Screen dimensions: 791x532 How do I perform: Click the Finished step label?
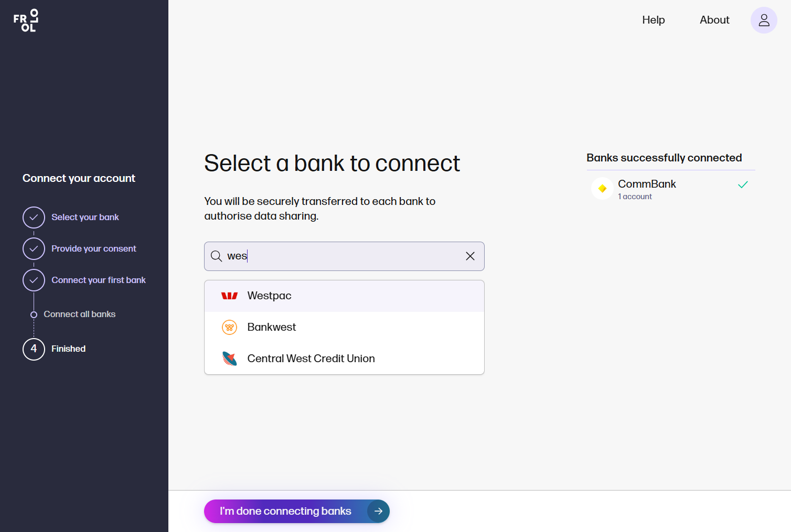68,349
